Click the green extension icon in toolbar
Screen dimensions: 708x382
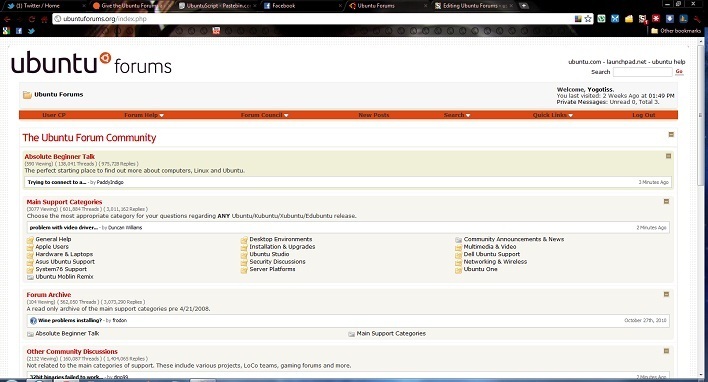(x=601, y=19)
